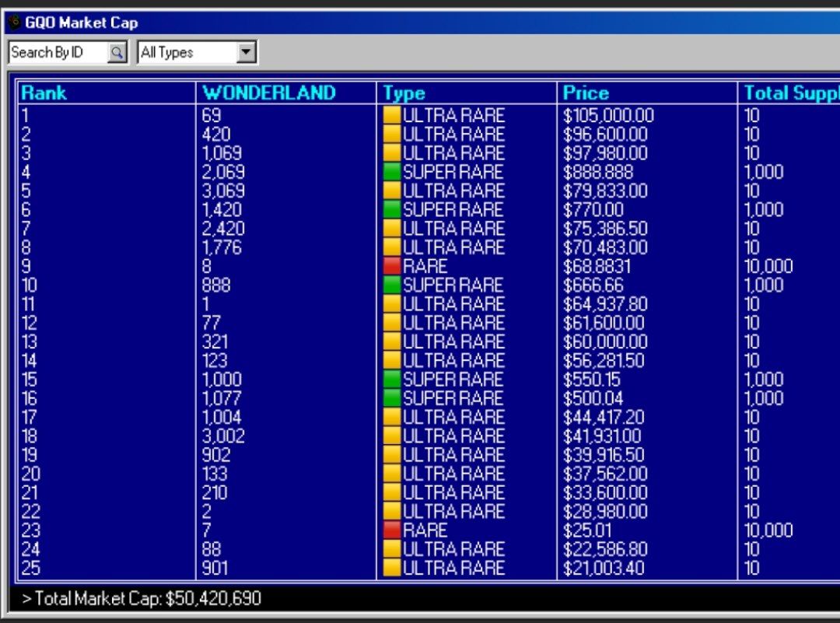Select price $28,980.00
840x623 pixels.
coord(605,512)
